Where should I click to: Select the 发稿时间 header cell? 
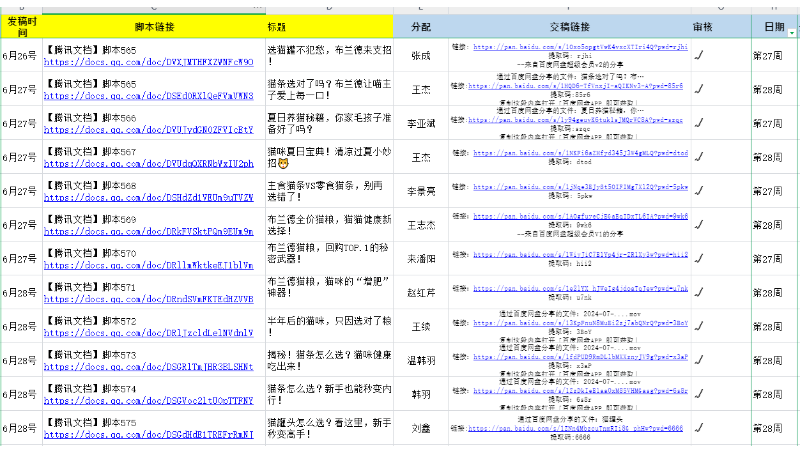[21, 27]
